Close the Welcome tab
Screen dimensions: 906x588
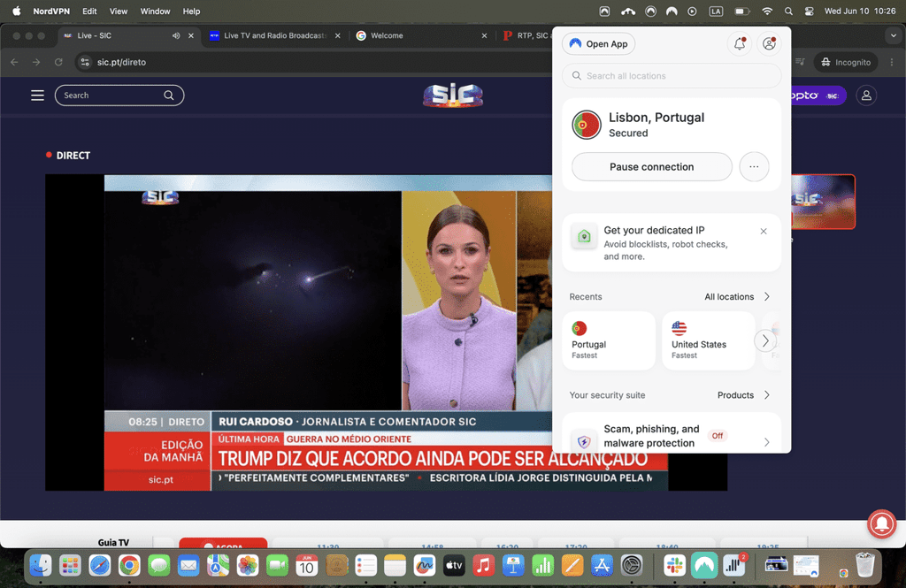(x=484, y=35)
